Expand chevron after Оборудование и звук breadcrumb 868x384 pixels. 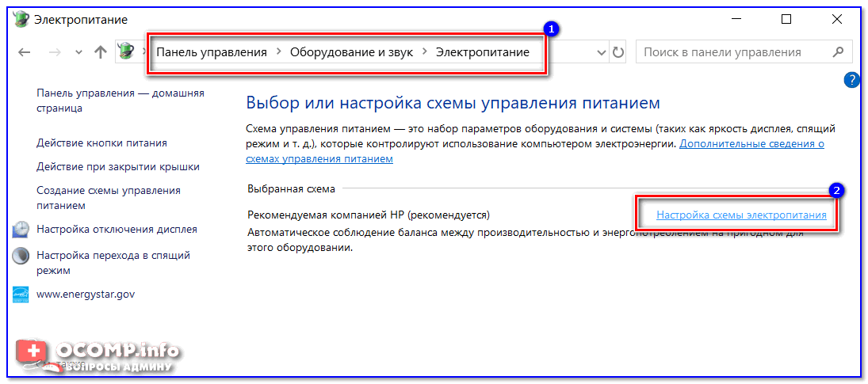[x=425, y=52]
